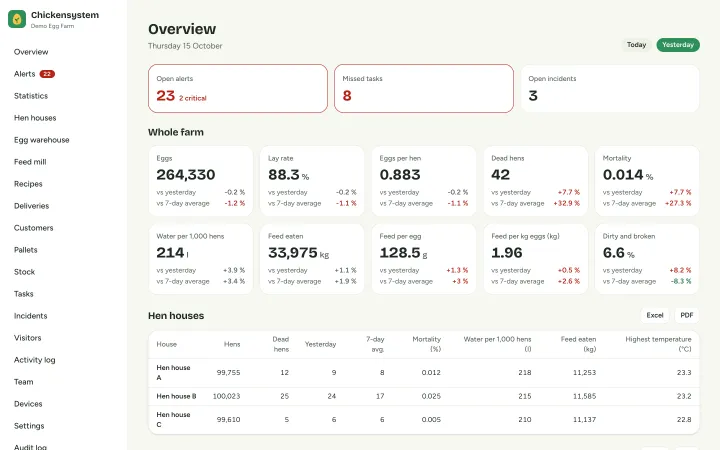The height and width of the screenshot is (450, 720).
Task: Open Settings in sidebar
Action: [29, 427]
